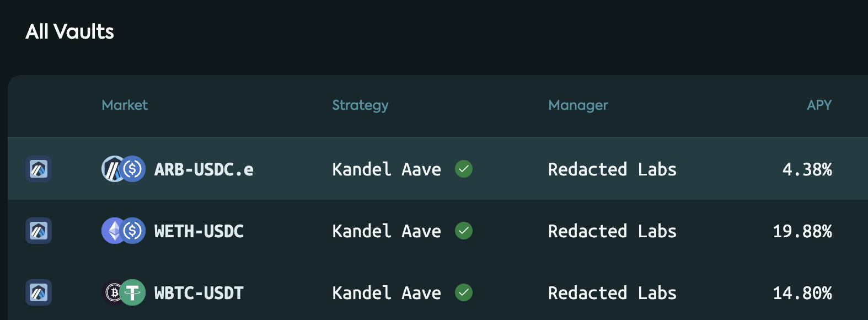The image size is (868, 320).
Task: Click the WETH-USDC token pair icon
Action: (124, 231)
